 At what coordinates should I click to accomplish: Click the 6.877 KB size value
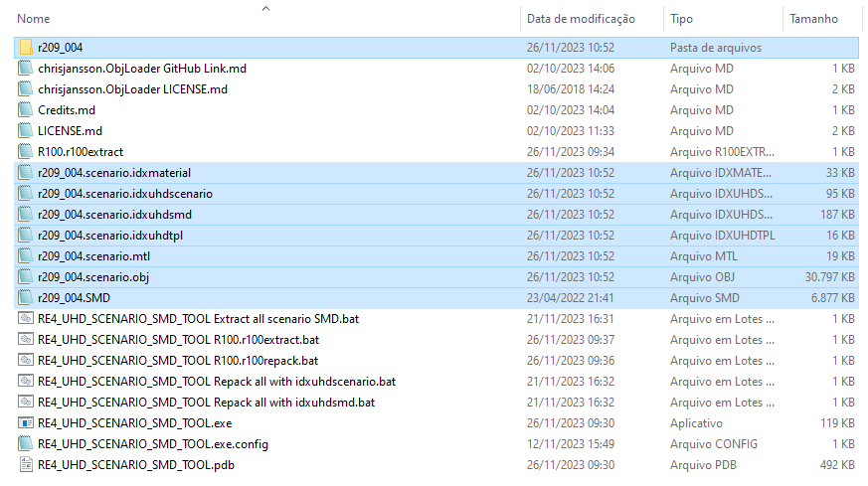833,298
